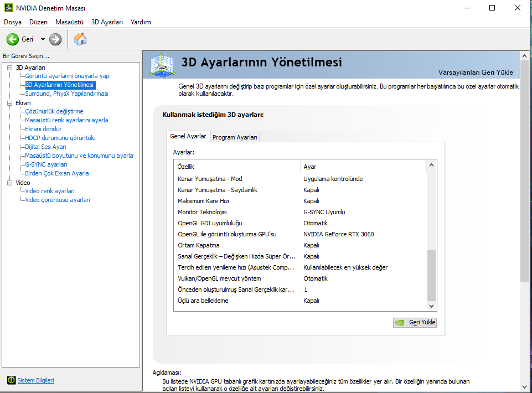Click the G-SYNC Uyumlu setting value

(324, 212)
